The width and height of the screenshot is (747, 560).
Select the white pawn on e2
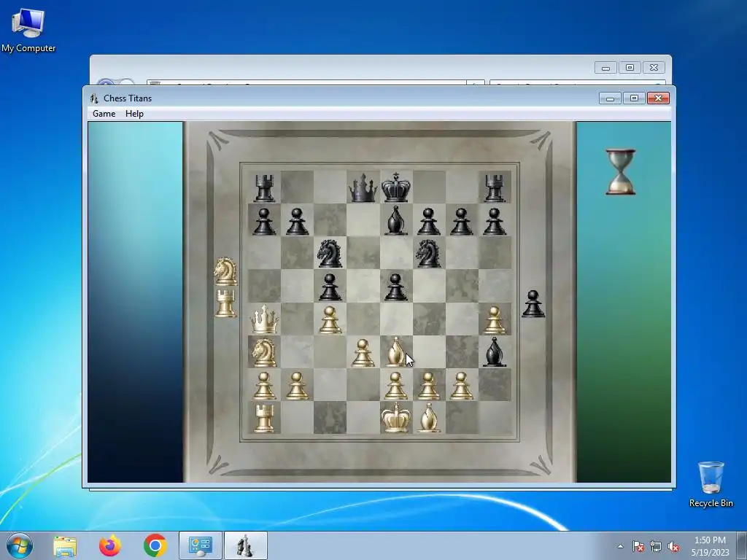396,386
